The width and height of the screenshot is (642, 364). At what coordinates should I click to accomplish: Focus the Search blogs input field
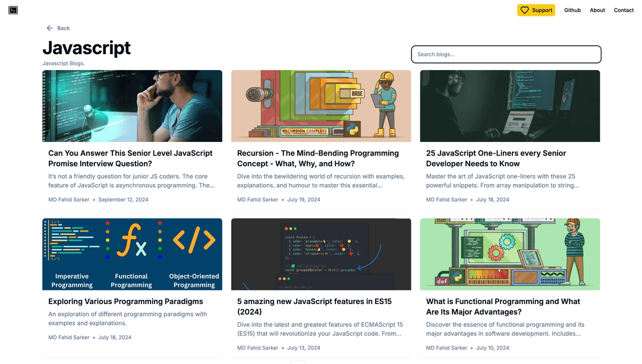(506, 55)
